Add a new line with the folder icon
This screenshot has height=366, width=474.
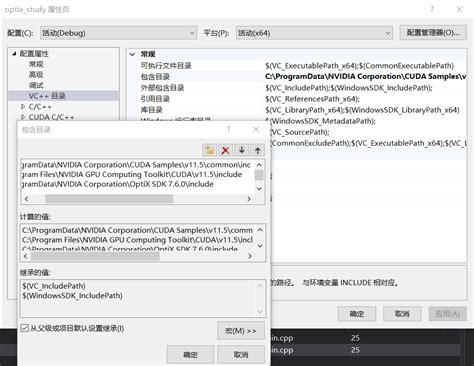tap(210, 150)
